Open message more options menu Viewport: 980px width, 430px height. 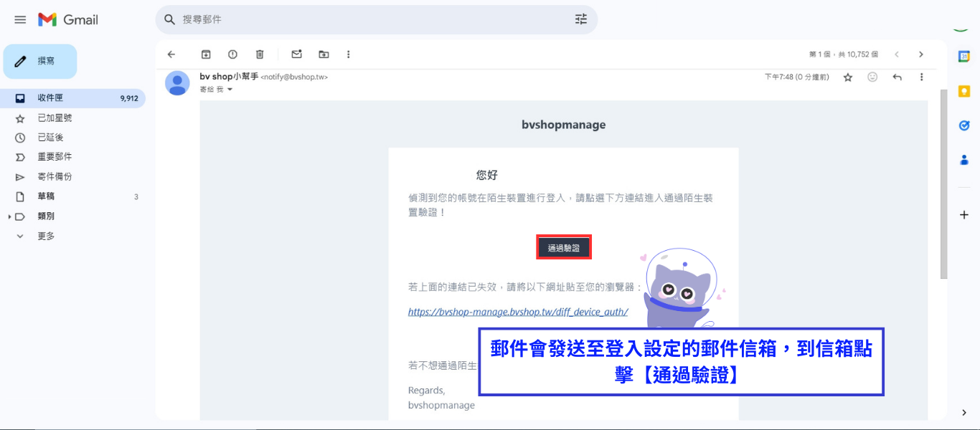[922, 77]
